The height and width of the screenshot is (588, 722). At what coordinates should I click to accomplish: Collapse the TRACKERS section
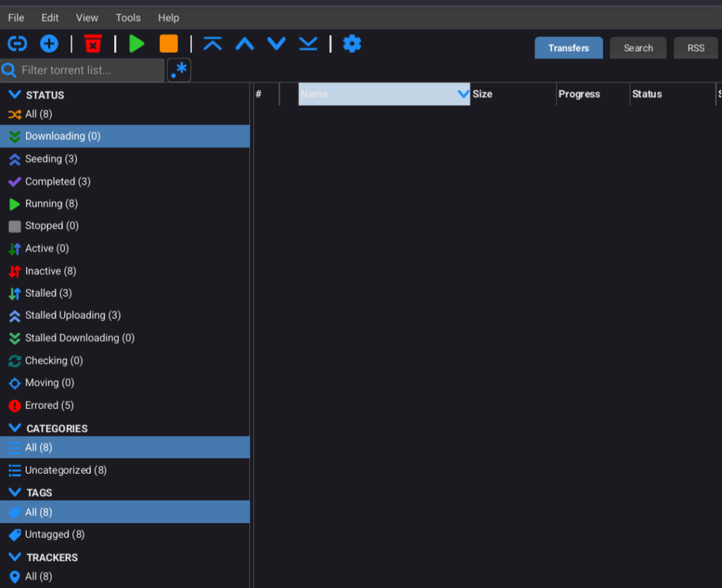[x=15, y=557]
